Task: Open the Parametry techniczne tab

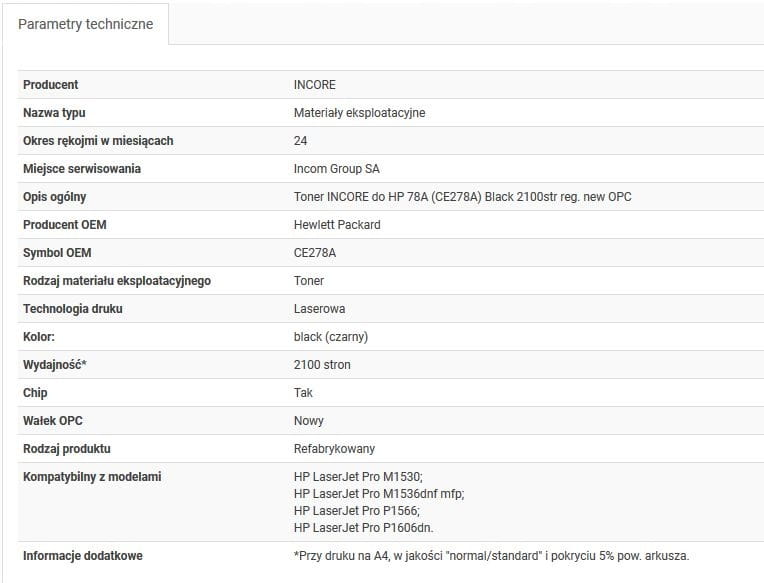Action: click(86, 24)
